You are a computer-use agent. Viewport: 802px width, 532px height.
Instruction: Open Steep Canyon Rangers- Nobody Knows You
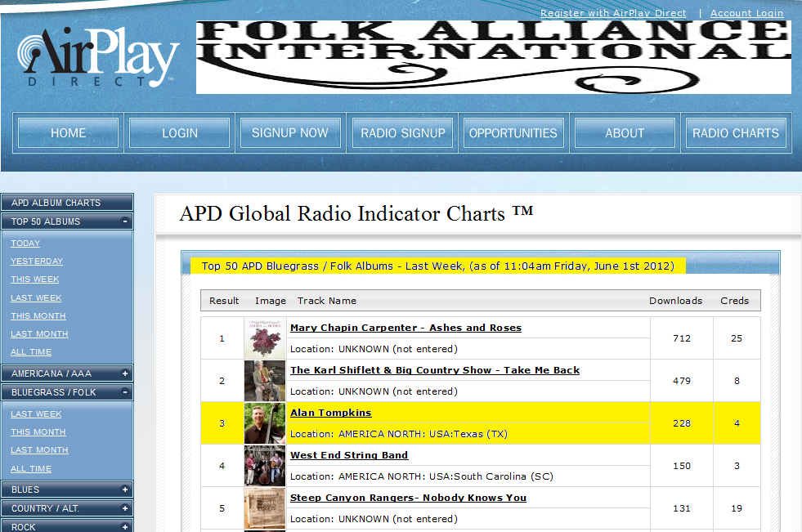coord(408,497)
